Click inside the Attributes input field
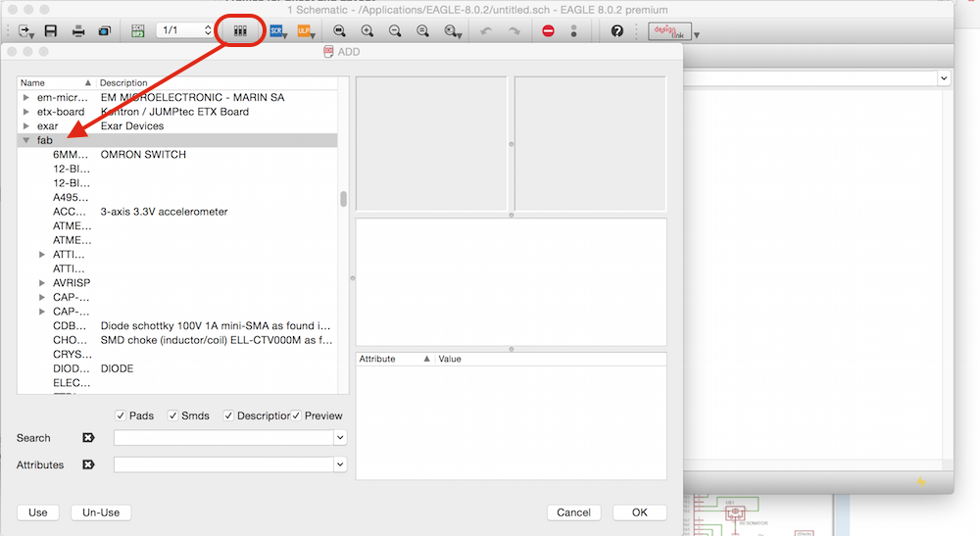The height and width of the screenshot is (536, 980). [223, 464]
